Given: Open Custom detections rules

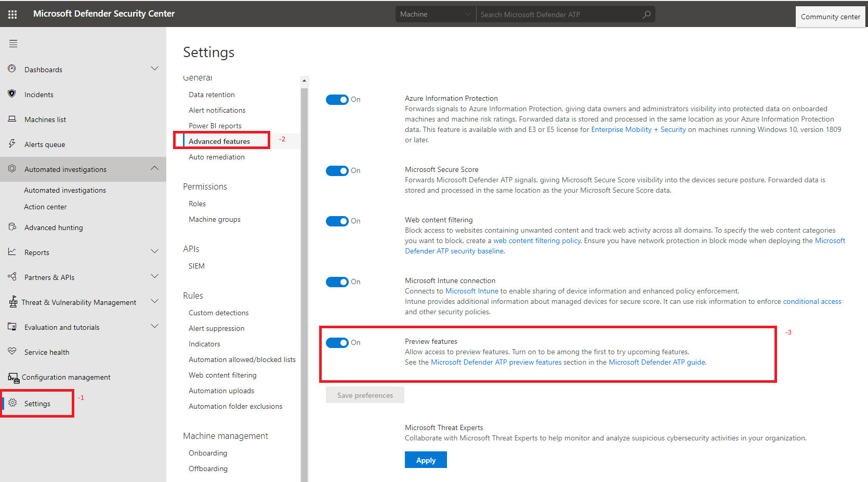Looking at the screenshot, I should coord(218,313).
